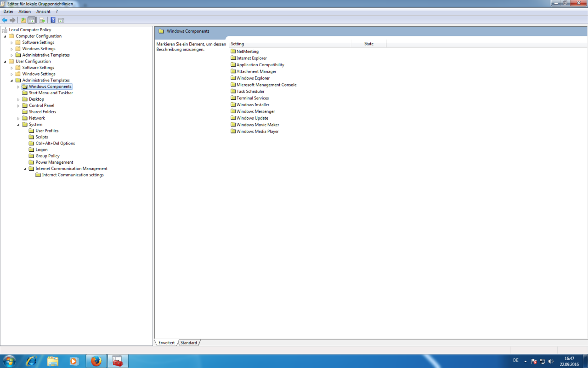
Task: Select Start Menu and Taskbar in the tree
Action: point(51,93)
